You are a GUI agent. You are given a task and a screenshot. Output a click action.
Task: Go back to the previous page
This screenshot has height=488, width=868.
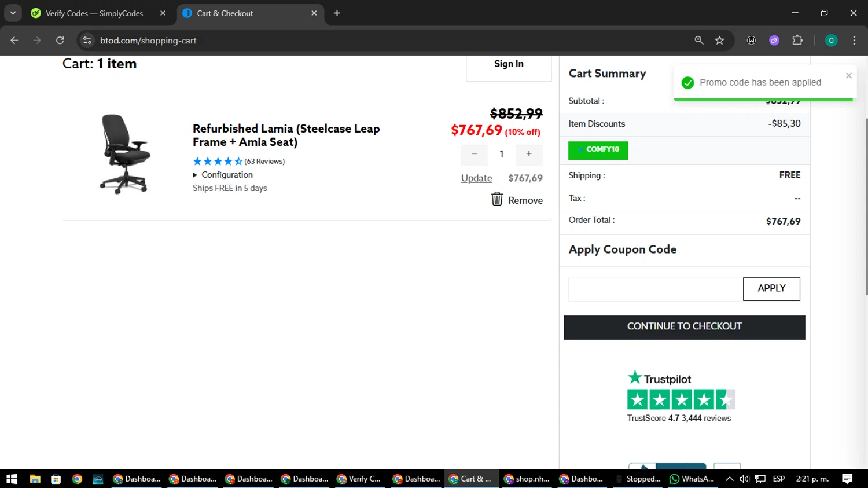tap(14, 41)
